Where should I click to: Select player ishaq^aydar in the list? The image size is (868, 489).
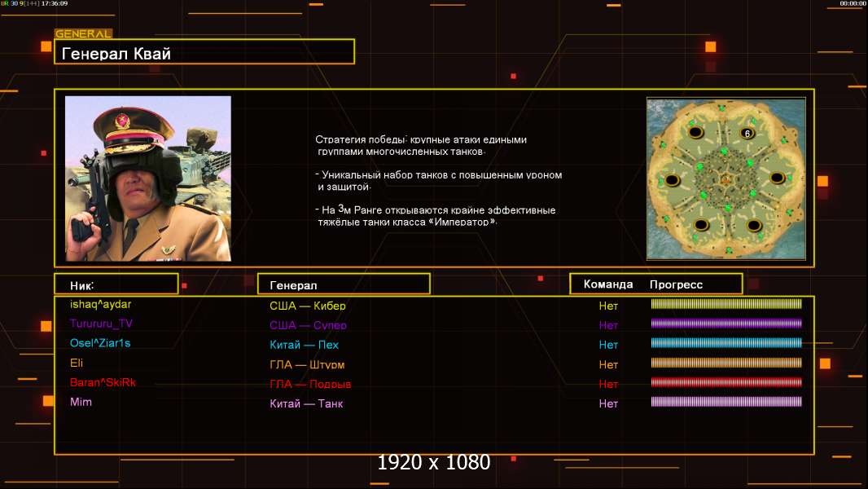(101, 304)
